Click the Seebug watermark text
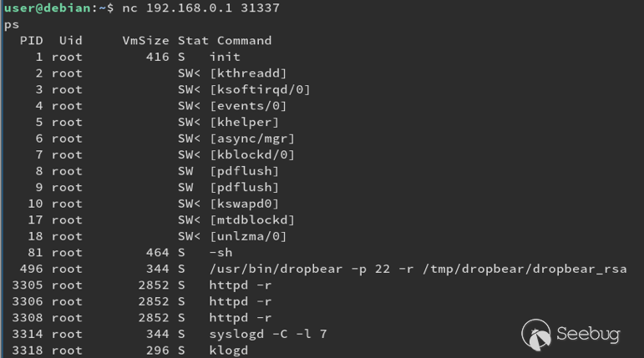Image resolution: width=644 pixels, height=358 pixels. point(588,334)
